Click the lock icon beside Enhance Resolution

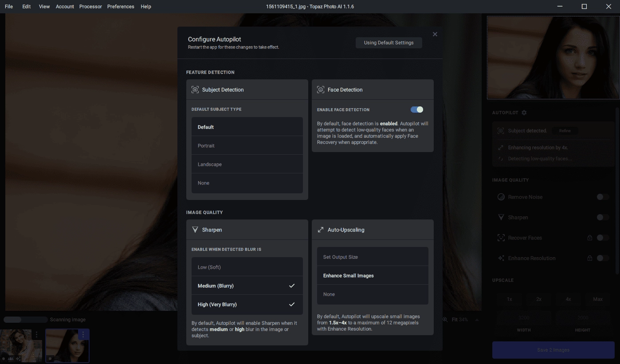point(589,258)
